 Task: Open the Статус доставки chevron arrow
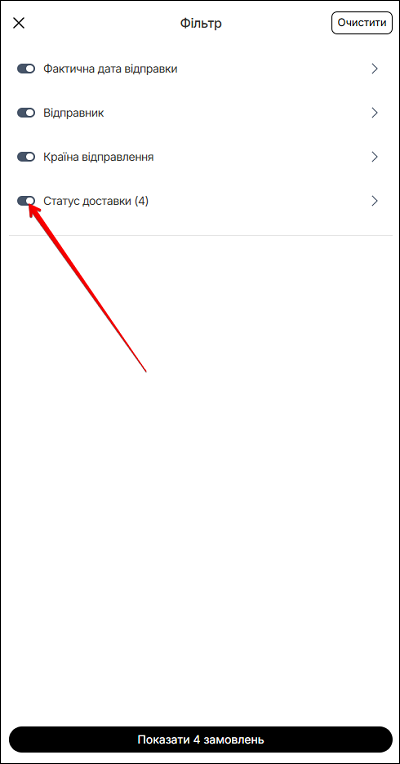point(375,201)
